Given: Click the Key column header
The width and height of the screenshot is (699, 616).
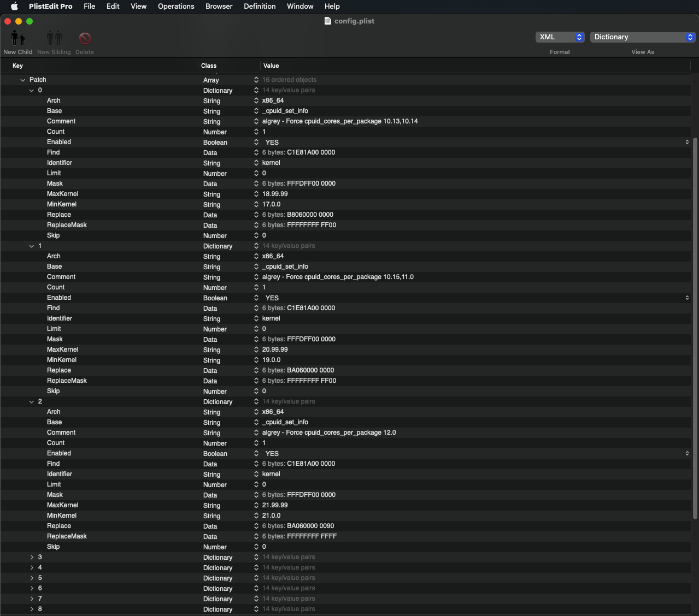Looking at the screenshot, I should 17,66.
